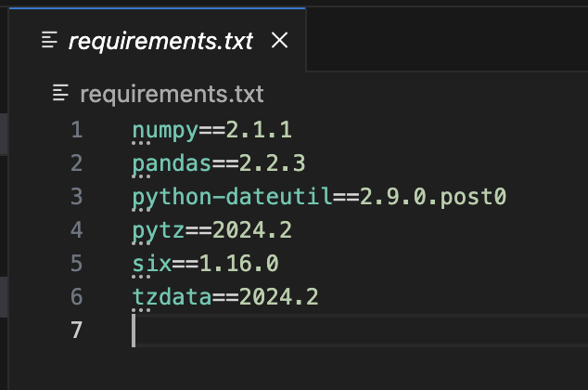Click the text file icon in the tab
The width and height of the screenshot is (588, 390).
49,40
